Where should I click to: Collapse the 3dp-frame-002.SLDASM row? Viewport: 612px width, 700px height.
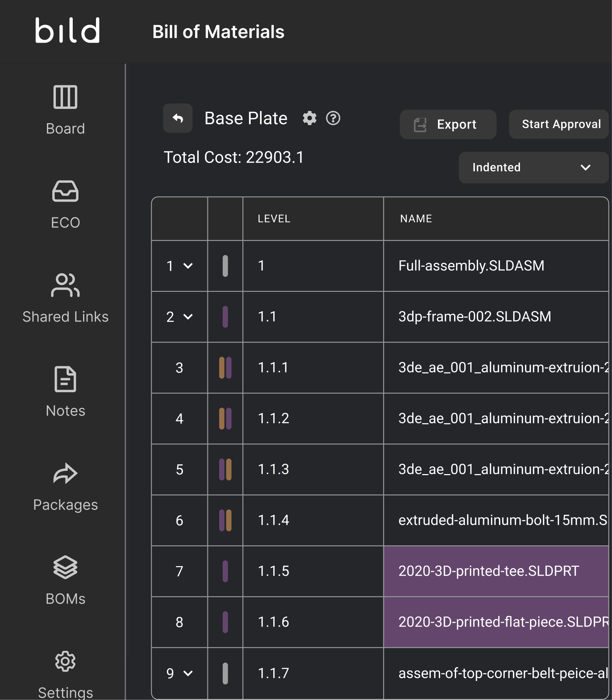(x=188, y=317)
